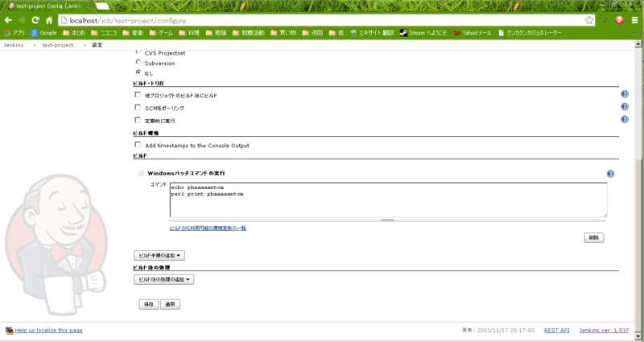
Task: Open the クンカクンカジェネレーター bookmark
Action: pyautogui.click(x=530, y=33)
